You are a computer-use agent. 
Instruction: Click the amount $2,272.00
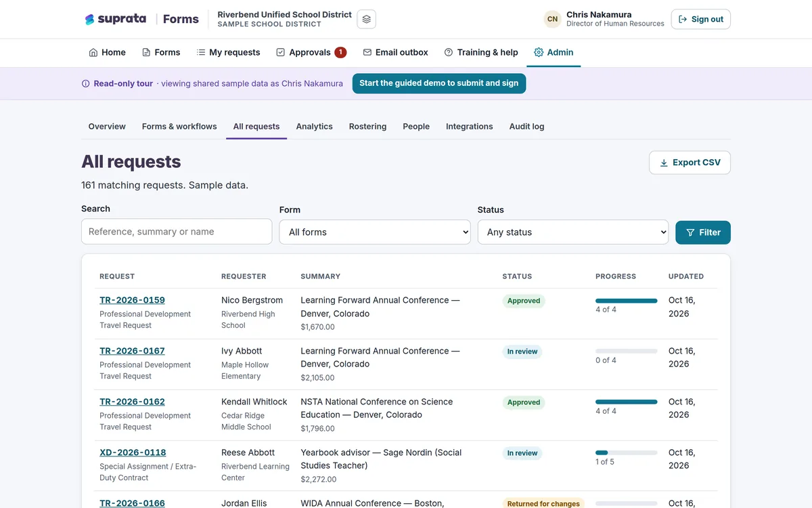coord(319,480)
